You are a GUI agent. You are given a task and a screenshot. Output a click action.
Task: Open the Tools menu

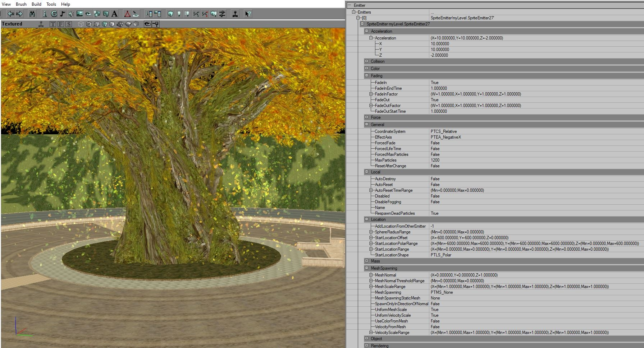point(51,4)
